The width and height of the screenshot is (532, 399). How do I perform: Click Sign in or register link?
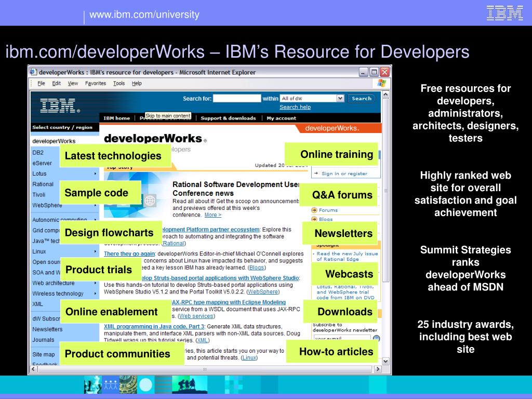coord(344,174)
